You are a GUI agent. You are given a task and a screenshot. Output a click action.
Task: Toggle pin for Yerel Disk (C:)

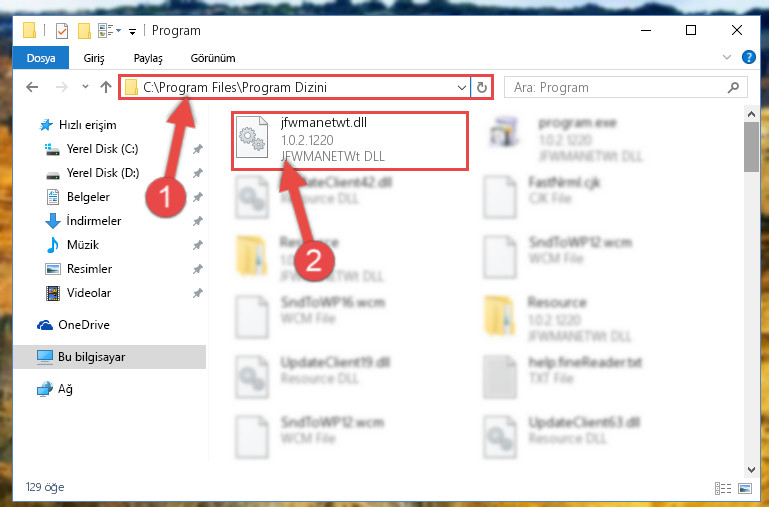pyautogui.click(x=198, y=149)
